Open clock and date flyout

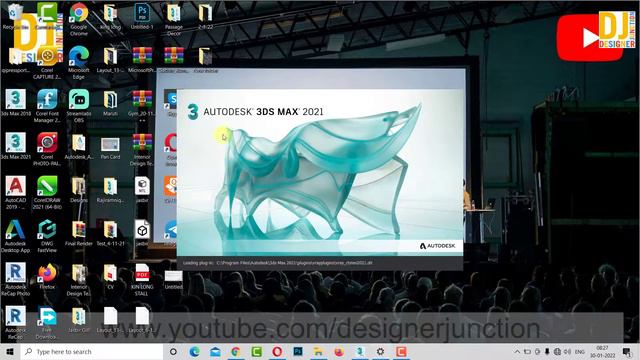(x=602, y=351)
